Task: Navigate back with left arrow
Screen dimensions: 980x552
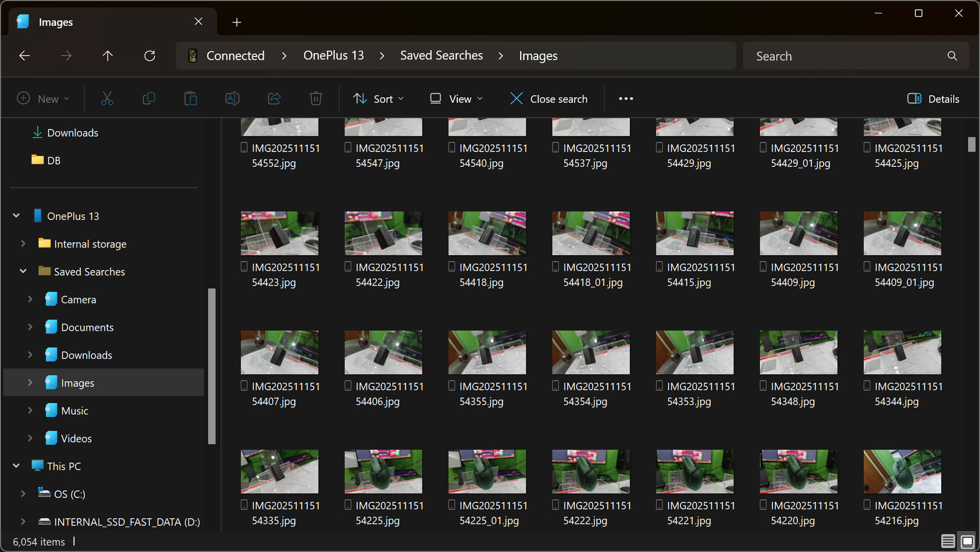Action: [x=24, y=56]
